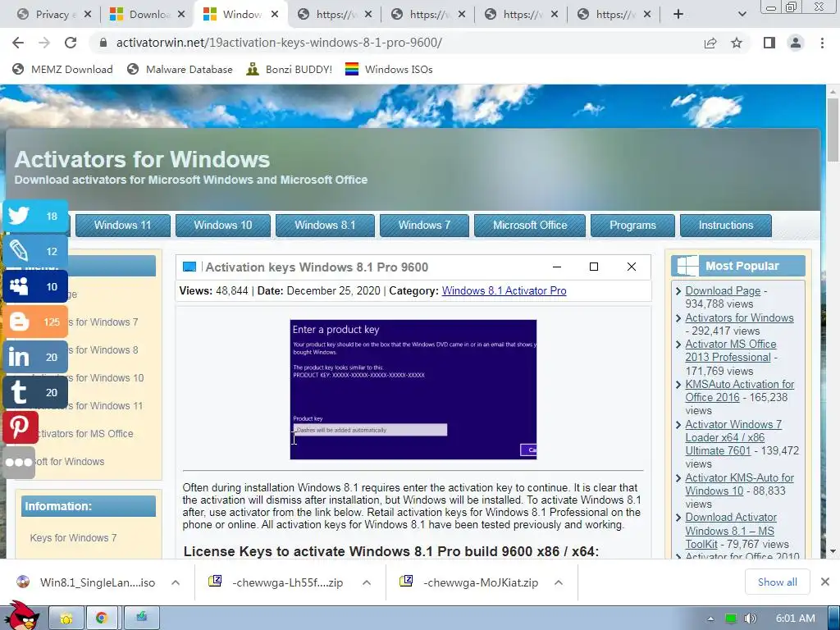Open the Programs menu item
This screenshot has height=630, width=840.
[632, 225]
